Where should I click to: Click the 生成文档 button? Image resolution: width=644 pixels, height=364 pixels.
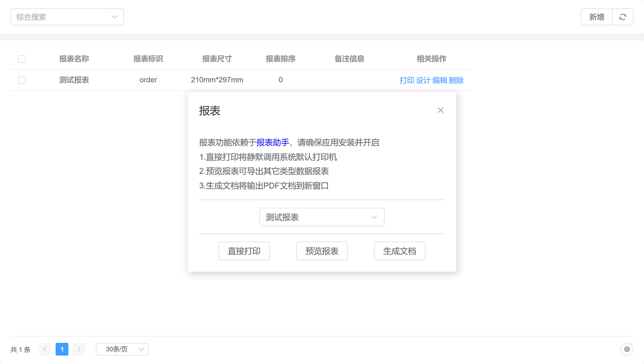click(399, 251)
